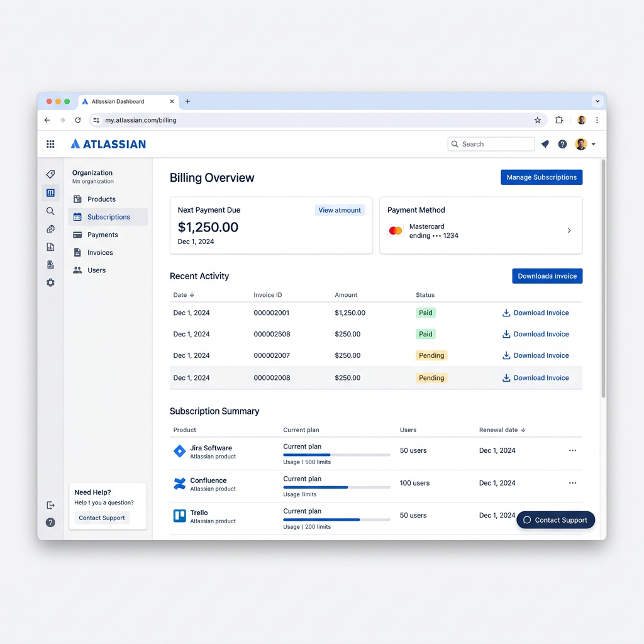Open the app switcher grid icon
This screenshot has height=644, width=644.
pyautogui.click(x=50, y=144)
